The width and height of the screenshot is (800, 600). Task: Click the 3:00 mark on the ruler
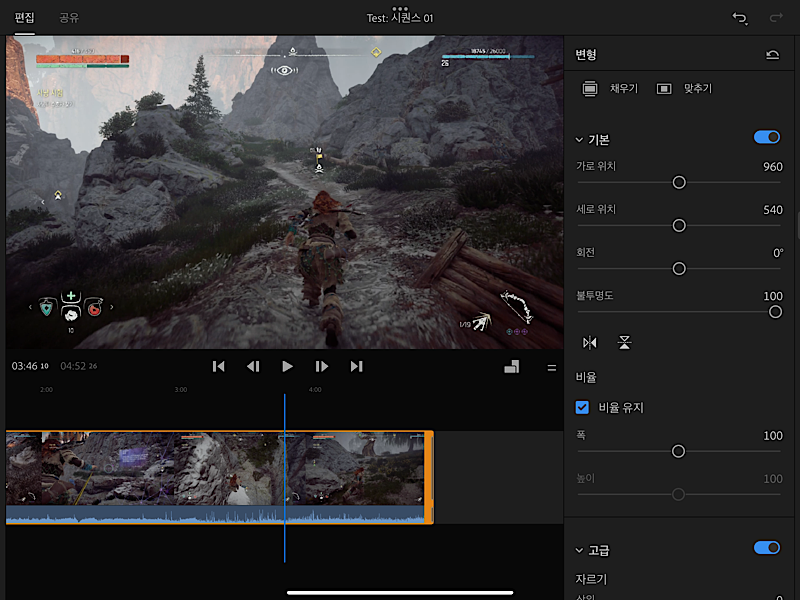[x=181, y=390]
